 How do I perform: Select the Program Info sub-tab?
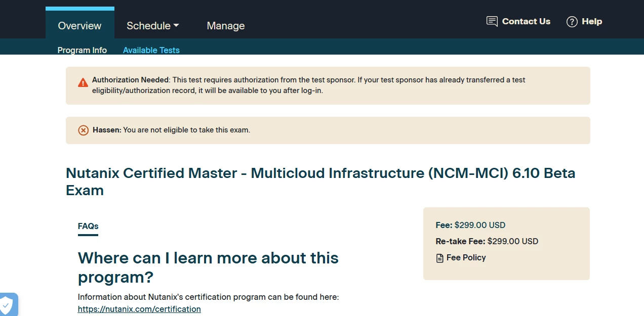(82, 50)
